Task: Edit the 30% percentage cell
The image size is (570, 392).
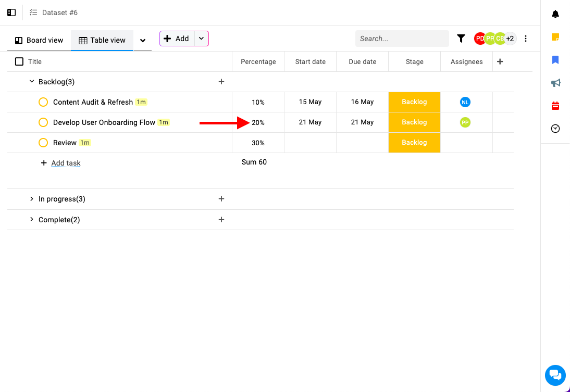Action: (258, 143)
